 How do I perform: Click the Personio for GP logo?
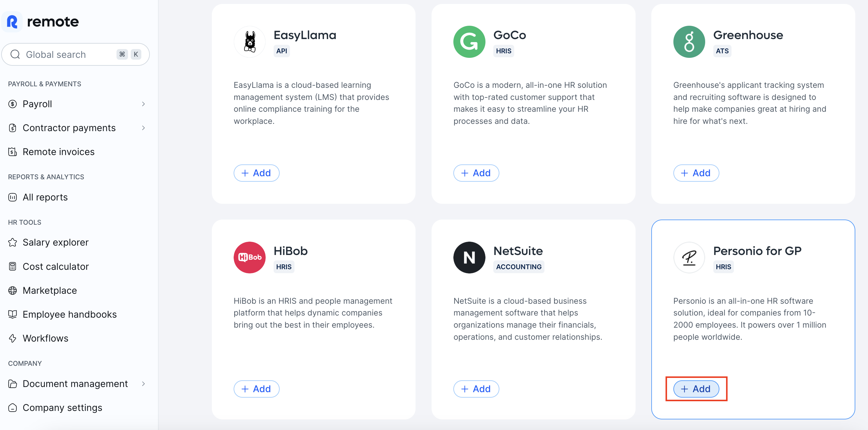coord(689,258)
